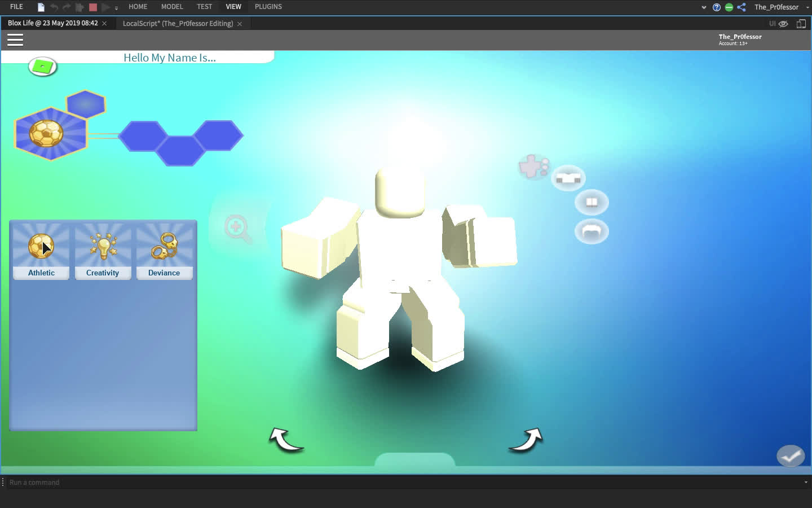Click The_Pr0fessor player name in the topbar

[740, 37]
